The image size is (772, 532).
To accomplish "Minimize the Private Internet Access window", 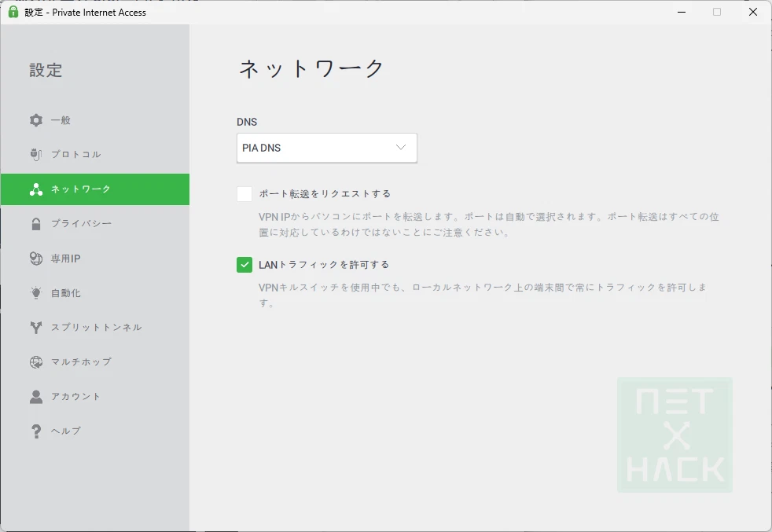I will tap(680, 12).
